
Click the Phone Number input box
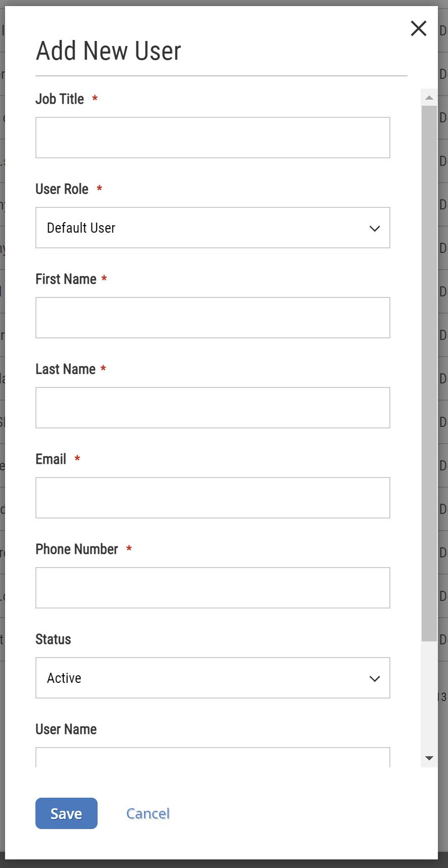(x=212, y=587)
